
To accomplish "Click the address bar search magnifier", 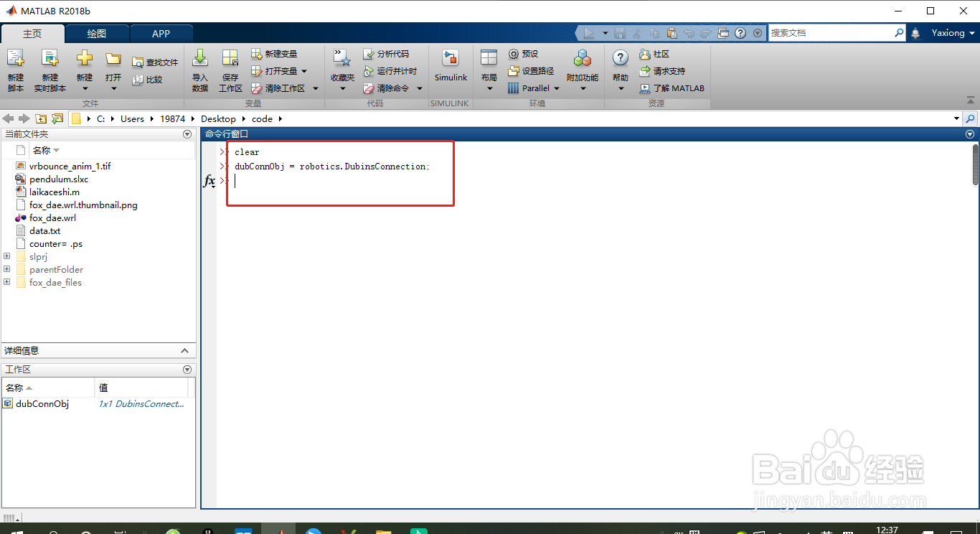I will click(971, 118).
